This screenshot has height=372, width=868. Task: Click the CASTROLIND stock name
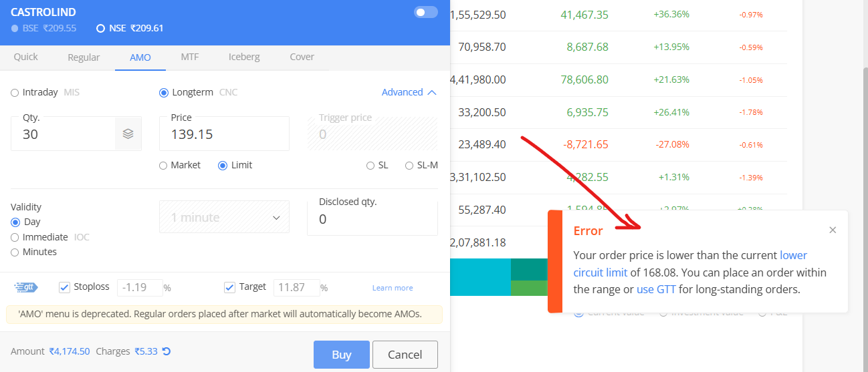tap(43, 12)
